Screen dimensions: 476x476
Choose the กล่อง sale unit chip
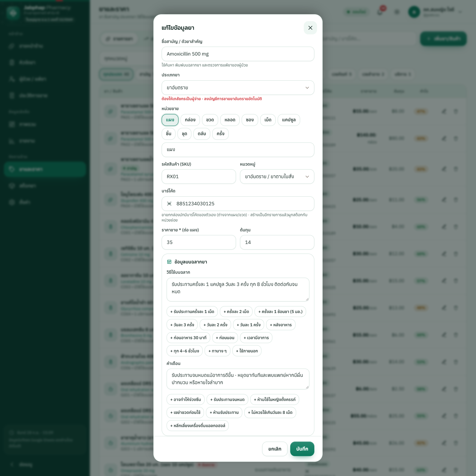point(190,120)
